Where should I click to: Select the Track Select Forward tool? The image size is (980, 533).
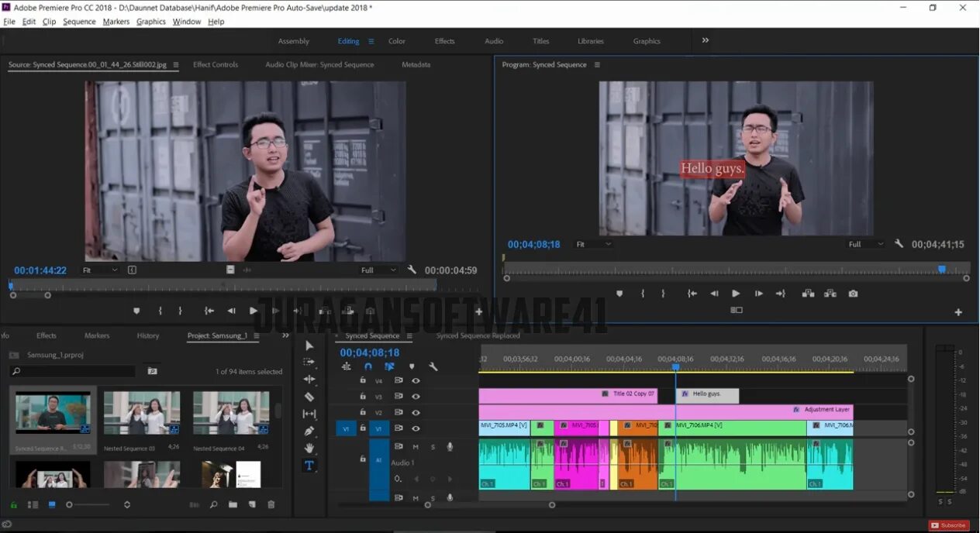pos(309,362)
